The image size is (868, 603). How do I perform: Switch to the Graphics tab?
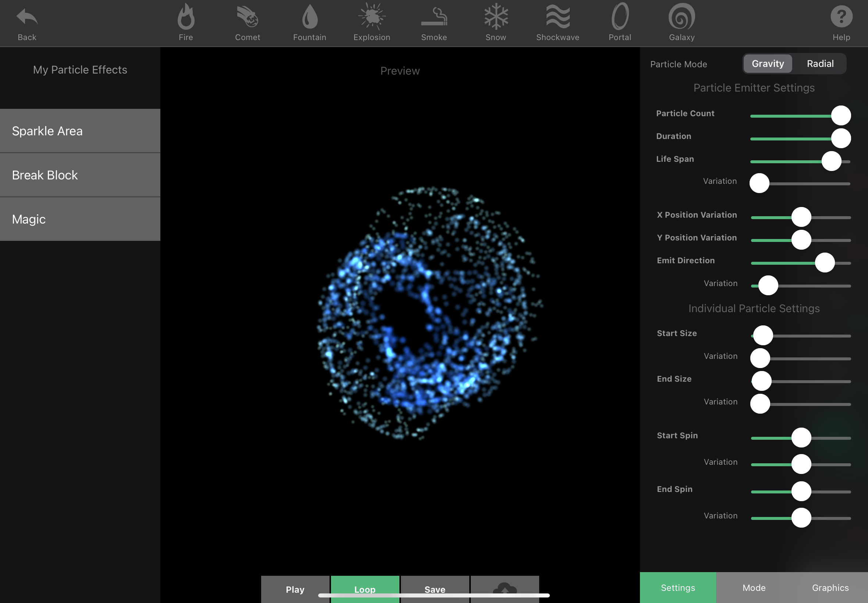830,588
